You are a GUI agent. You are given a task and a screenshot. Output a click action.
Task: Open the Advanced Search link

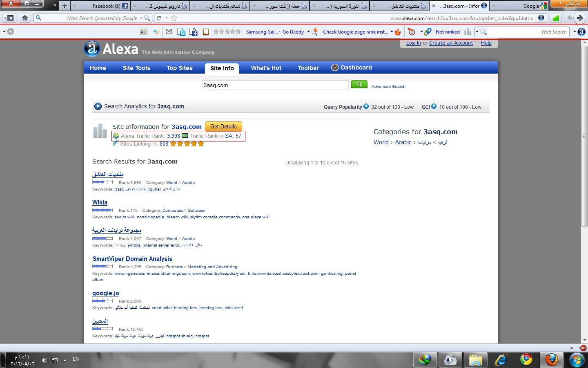(x=388, y=86)
